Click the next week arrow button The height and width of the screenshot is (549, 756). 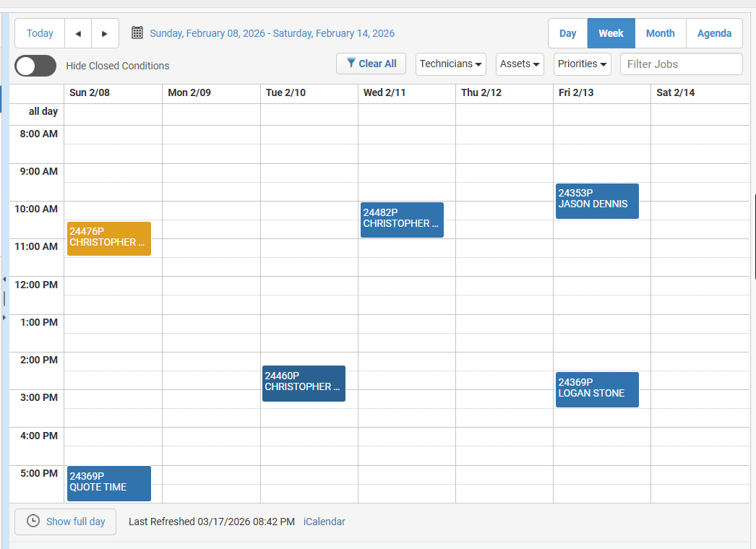click(105, 33)
